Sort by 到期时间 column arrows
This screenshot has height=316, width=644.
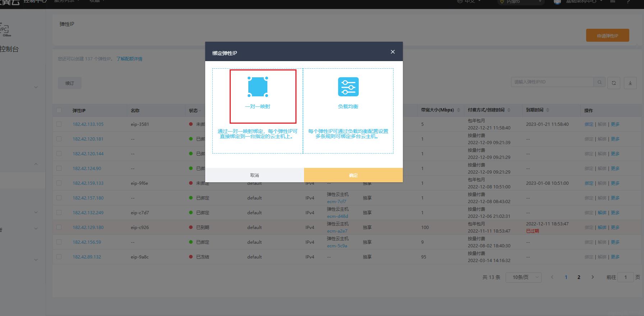(x=547, y=110)
